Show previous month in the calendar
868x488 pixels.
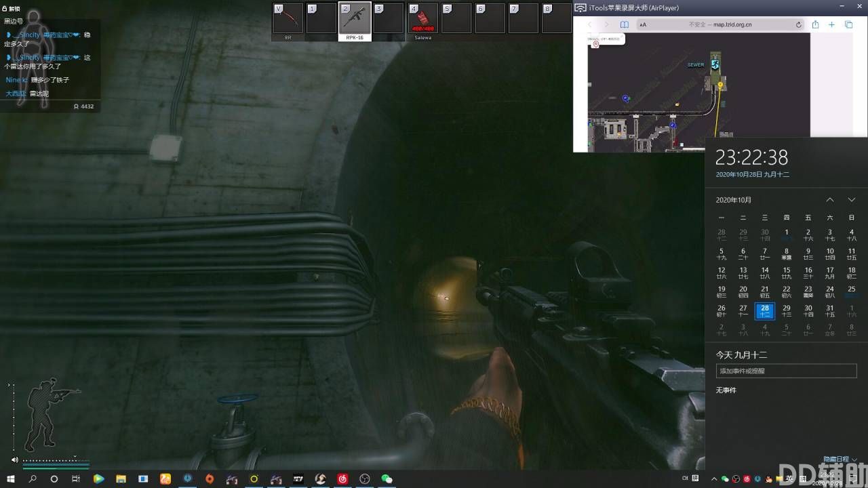click(x=830, y=200)
